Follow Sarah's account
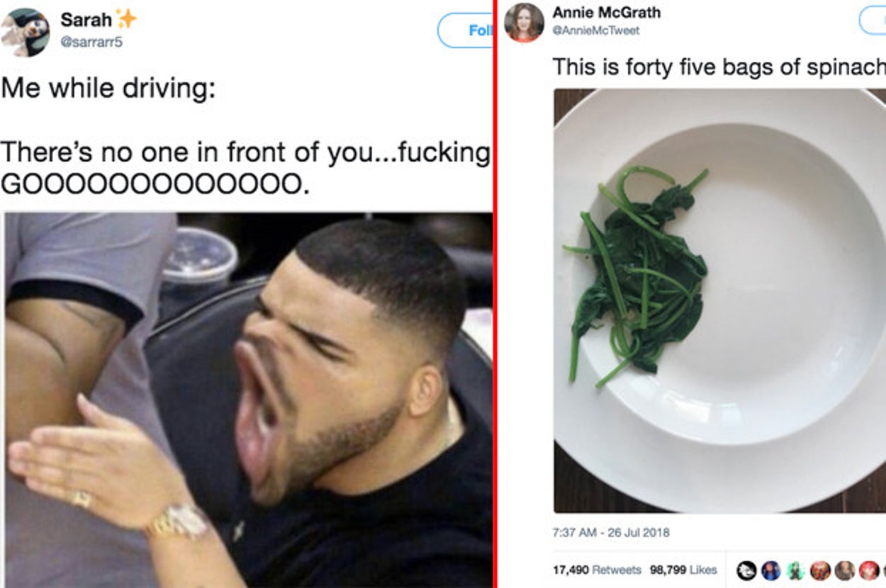The height and width of the screenshot is (588, 886). [x=466, y=30]
